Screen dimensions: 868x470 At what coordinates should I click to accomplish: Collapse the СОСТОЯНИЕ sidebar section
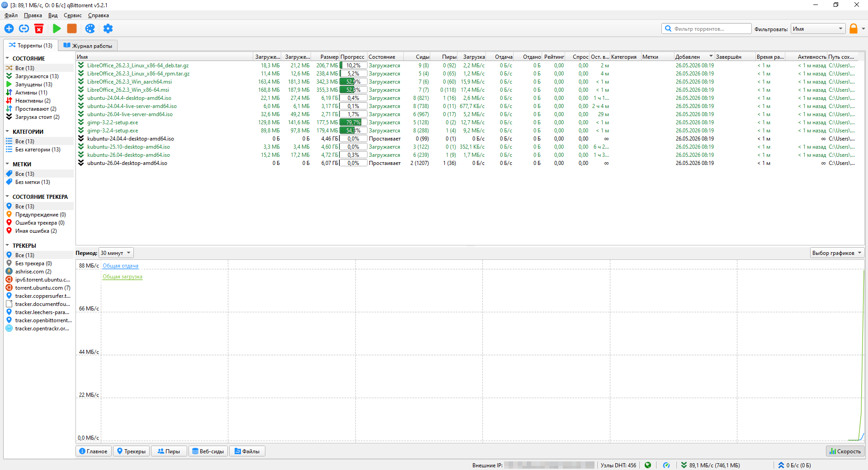coord(7,58)
